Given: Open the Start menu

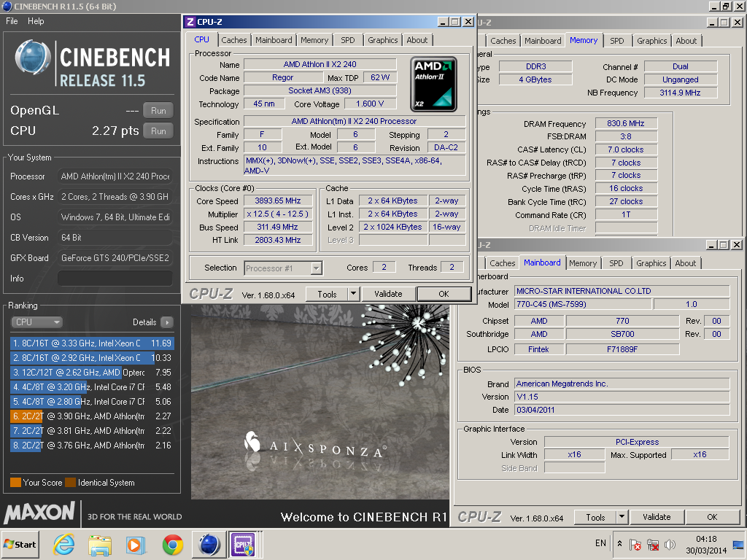Looking at the screenshot, I should [20, 544].
